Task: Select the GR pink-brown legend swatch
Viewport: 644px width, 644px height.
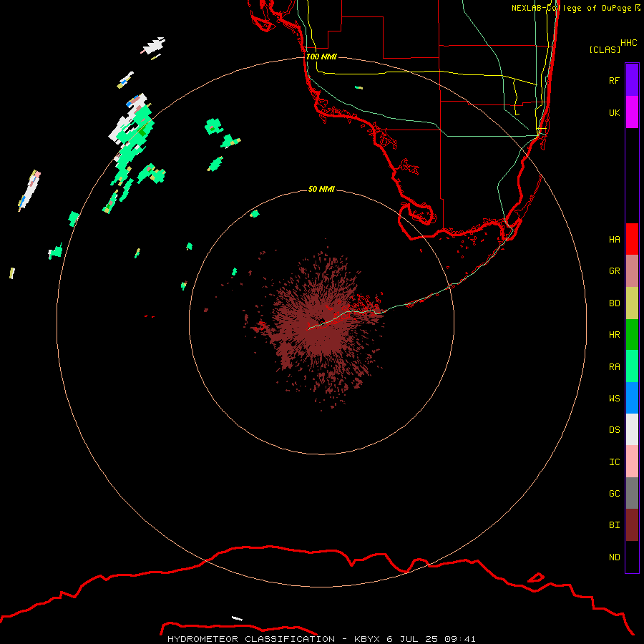Action: click(x=632, y=271)
